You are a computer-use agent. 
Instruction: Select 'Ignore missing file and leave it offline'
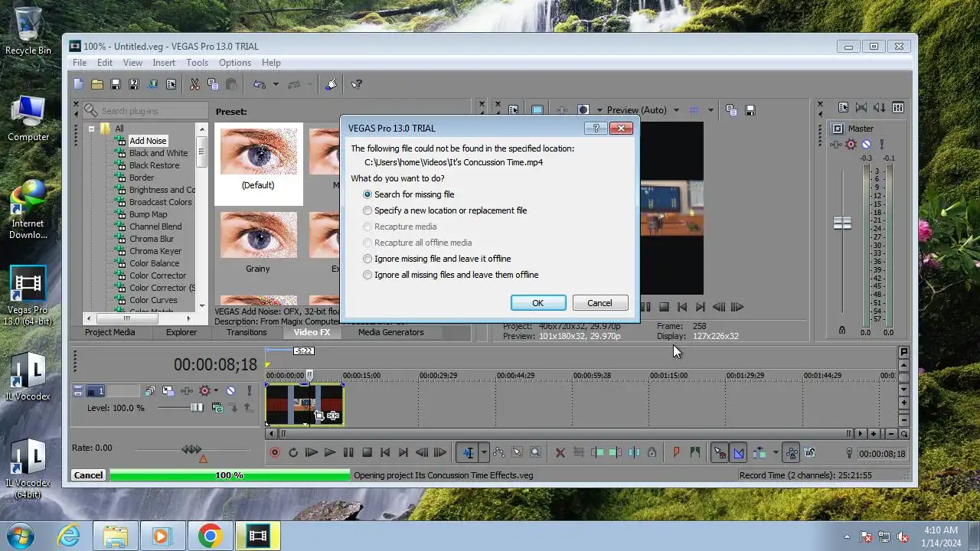pos(367,259)
